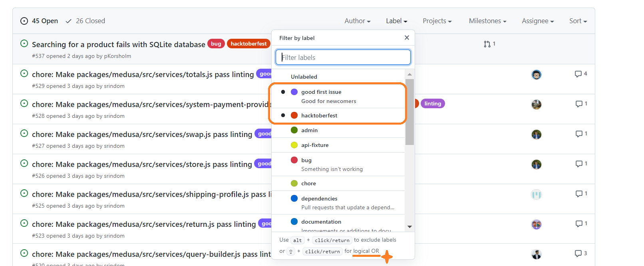This screenshot has width=644, height=266.
Task: Select the bug label in list
Action: [338, 164]
